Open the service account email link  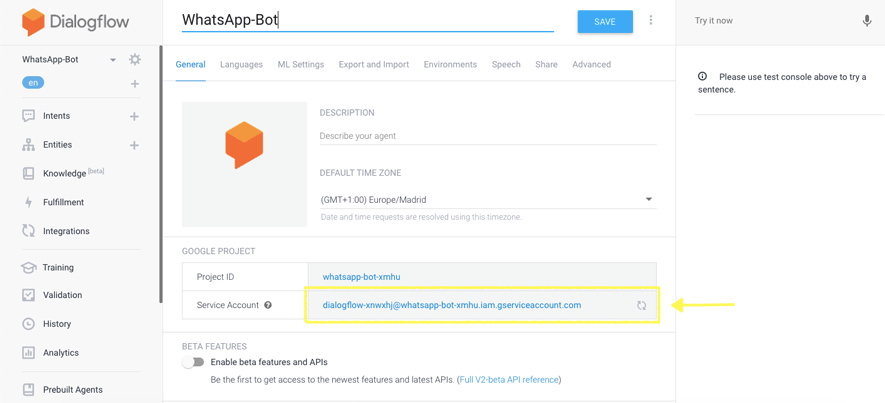[452, 305]
